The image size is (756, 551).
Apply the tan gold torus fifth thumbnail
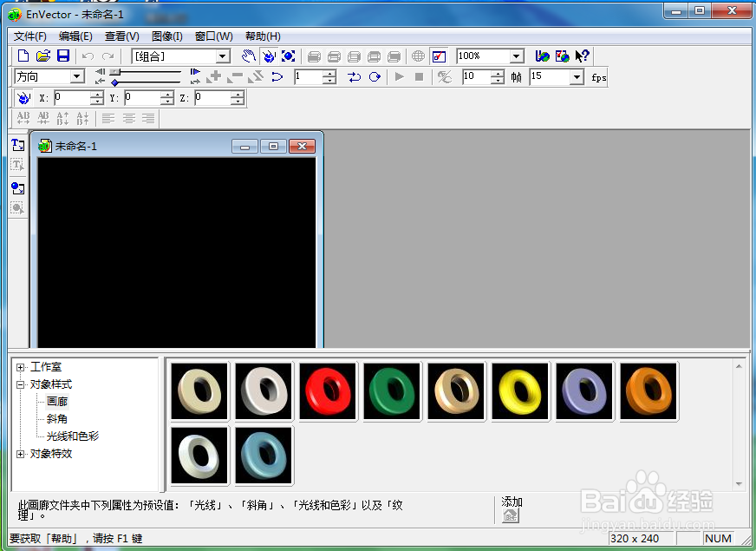pyautogui.click(x=456, y=391)
